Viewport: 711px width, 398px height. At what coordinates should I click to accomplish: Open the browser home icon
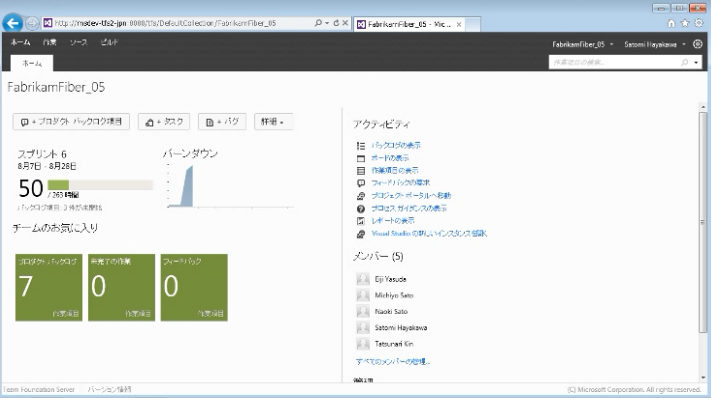[671, 23]
